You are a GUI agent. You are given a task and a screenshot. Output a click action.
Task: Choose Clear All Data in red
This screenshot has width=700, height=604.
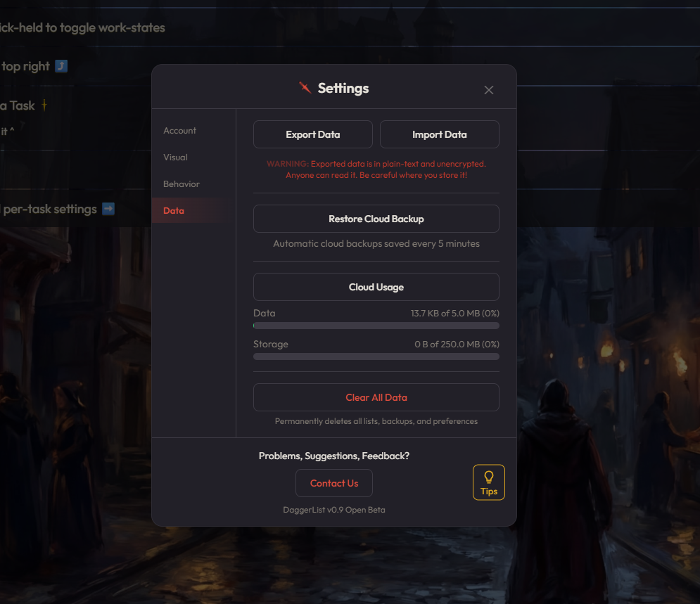376,397
